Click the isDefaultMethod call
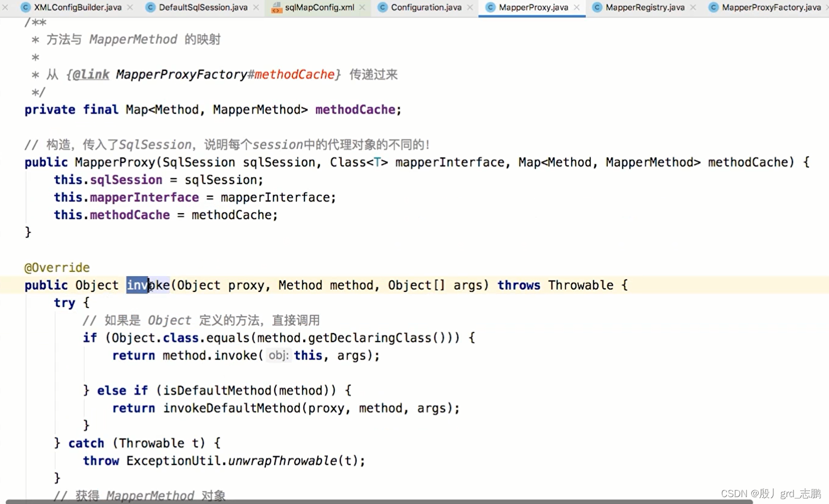 (217, 390)
